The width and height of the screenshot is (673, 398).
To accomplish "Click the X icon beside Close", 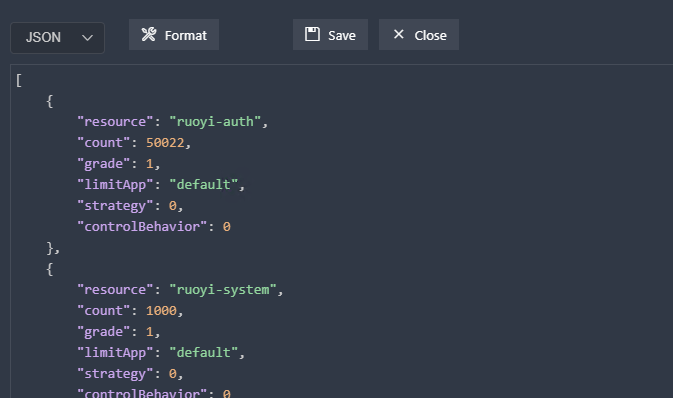I will tap(399, 34).
